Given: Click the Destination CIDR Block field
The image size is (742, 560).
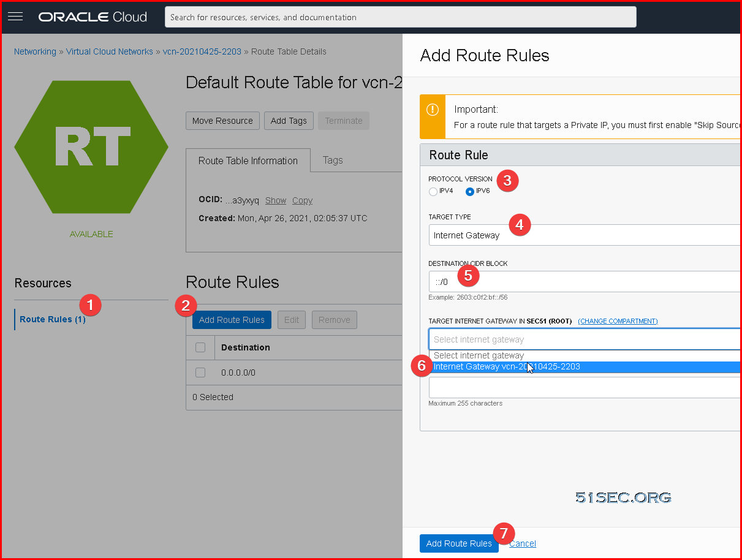Looking at the screenshot, I should click(x=585, y=282).
